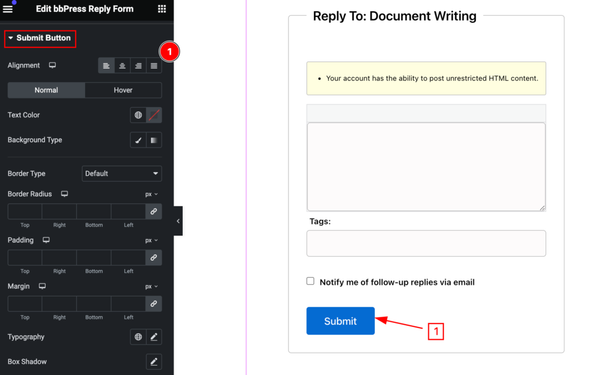Select justified alignment icon
Image resolution: width=600 pixels, height=375 pixels.
click(x=154, y=66)
